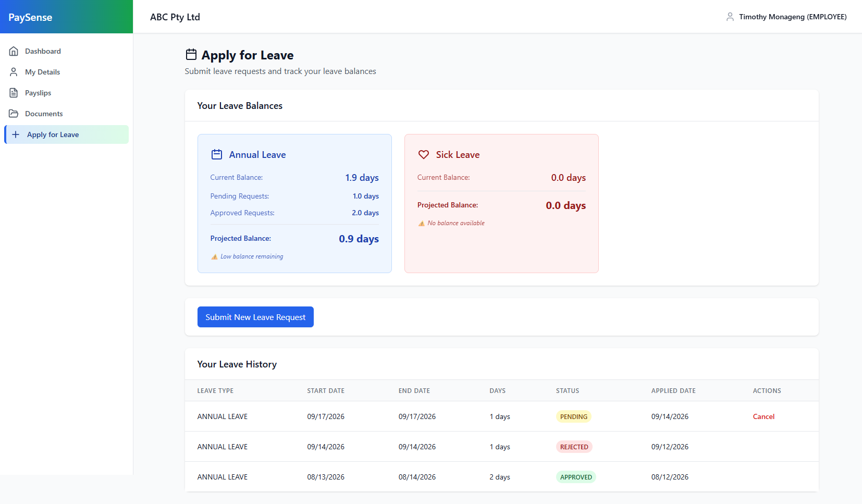Click the PaySense logo
This screenshot has height=504, width=862.
pyautogui.click(x=30, y=17)
